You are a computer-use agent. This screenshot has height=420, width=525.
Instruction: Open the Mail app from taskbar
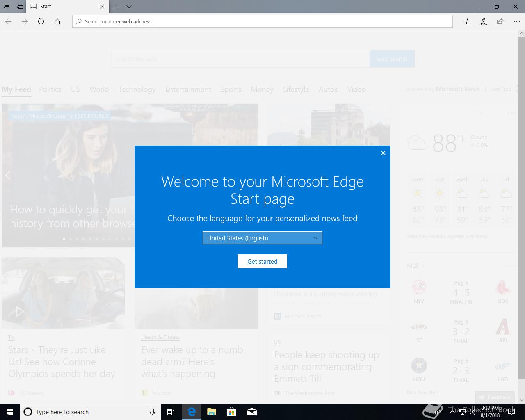click(251, 412)
